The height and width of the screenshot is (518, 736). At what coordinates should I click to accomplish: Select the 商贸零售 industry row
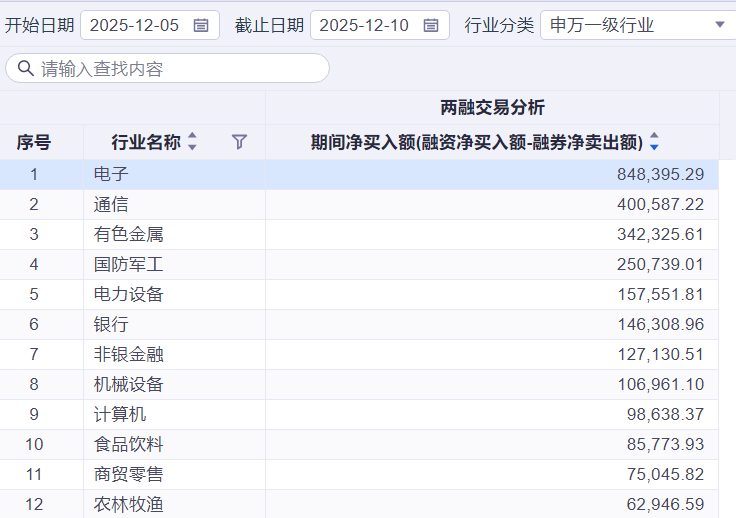click(359, 475)
